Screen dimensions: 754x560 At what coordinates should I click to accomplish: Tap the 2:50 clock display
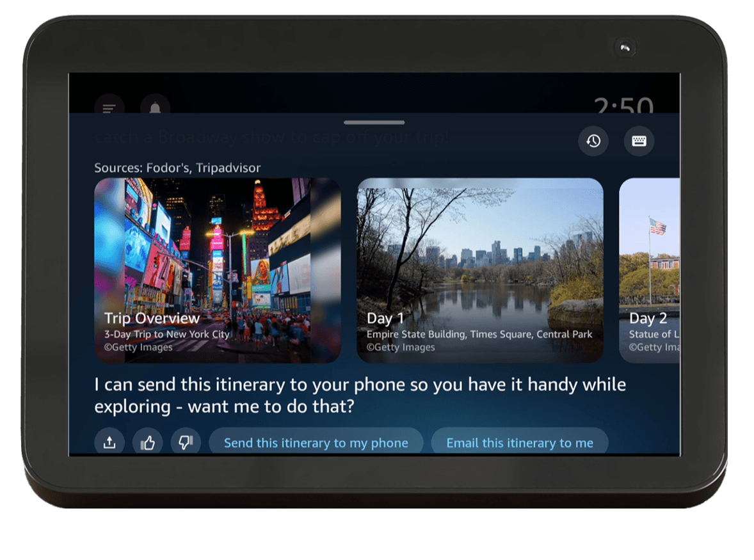(623, 106)
